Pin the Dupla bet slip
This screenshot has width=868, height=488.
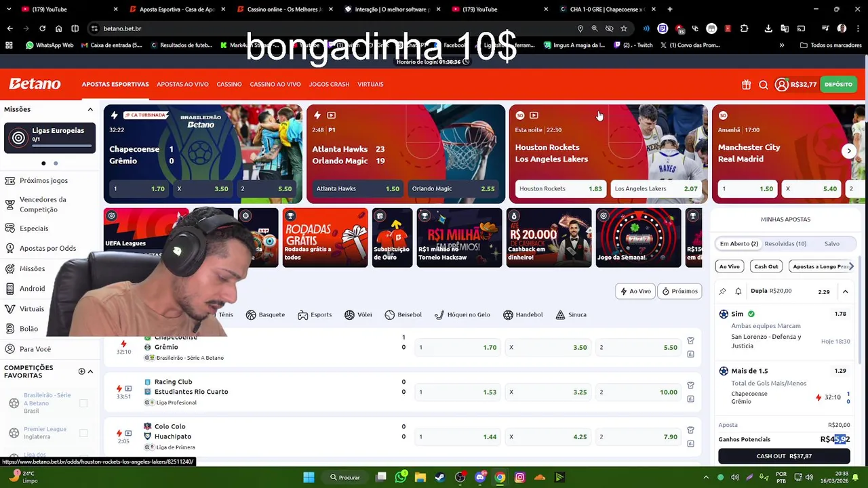tap(723, 291)
